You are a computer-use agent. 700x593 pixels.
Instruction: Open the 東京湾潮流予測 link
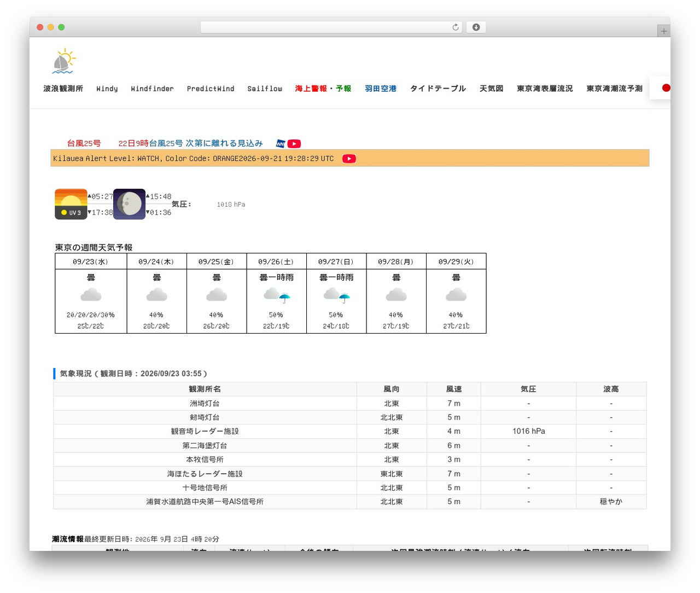click(x=614, y=89)
